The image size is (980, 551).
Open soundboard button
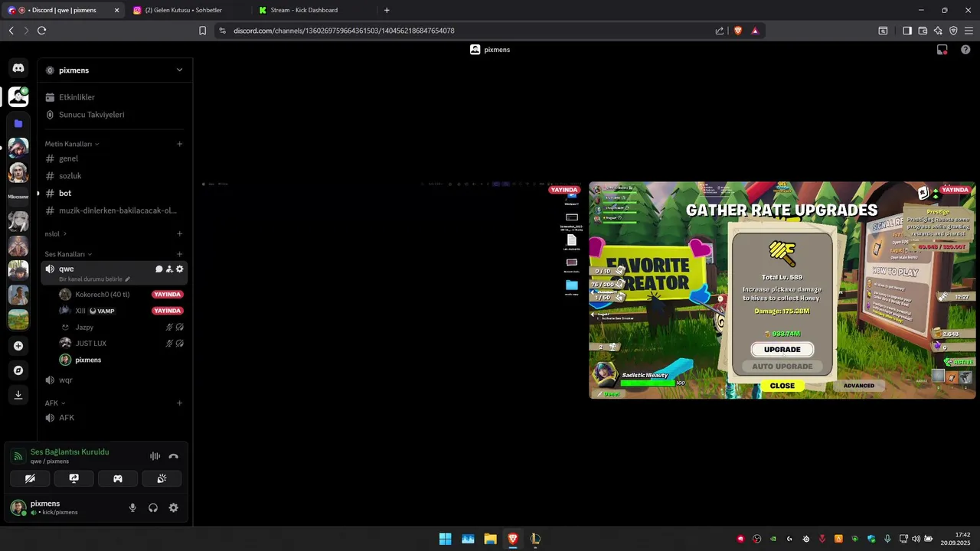click(x=162, y=478)
